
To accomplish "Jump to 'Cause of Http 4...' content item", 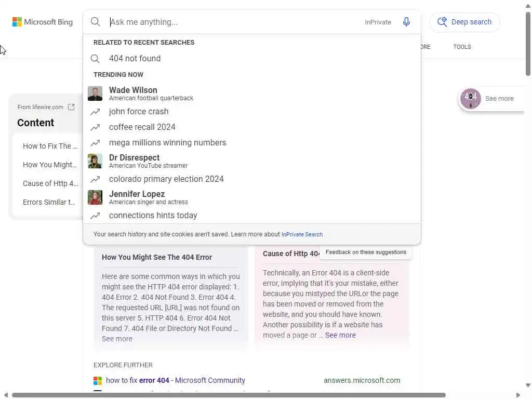I will (50, 183).
